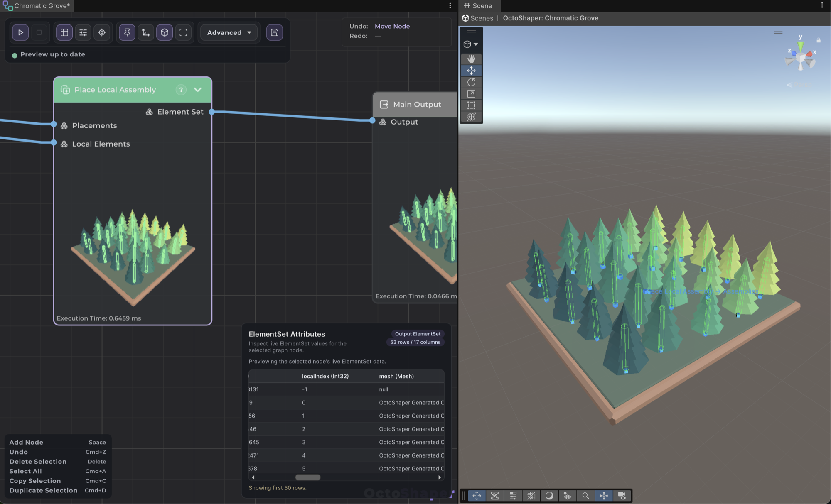Viewport: 831px width, 504px height.
Task: Select the combined Transform tool in Scene
Action: click(471, 117)
